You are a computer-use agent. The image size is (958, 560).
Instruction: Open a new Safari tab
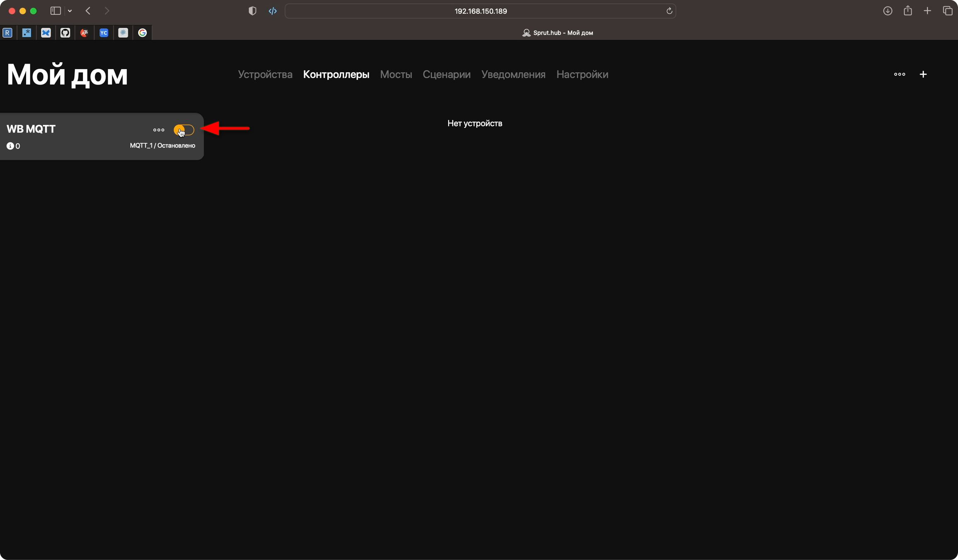(x=927, y=11)
